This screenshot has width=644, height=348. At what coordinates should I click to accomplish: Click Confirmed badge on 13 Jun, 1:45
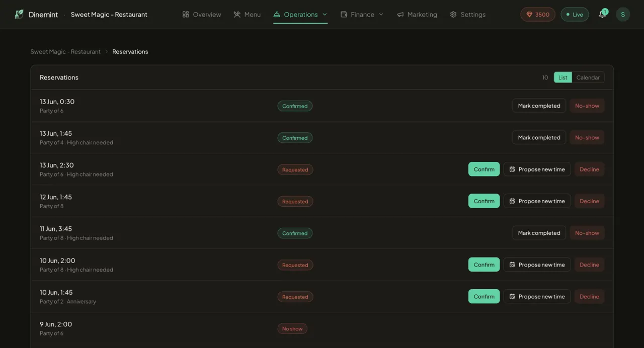coord(295,137)
